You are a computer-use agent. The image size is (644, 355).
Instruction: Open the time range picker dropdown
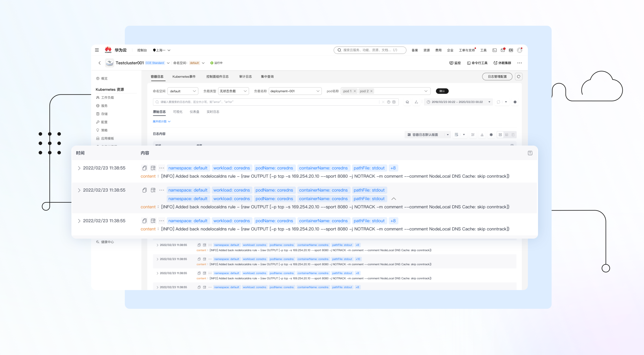click(458, 102)
